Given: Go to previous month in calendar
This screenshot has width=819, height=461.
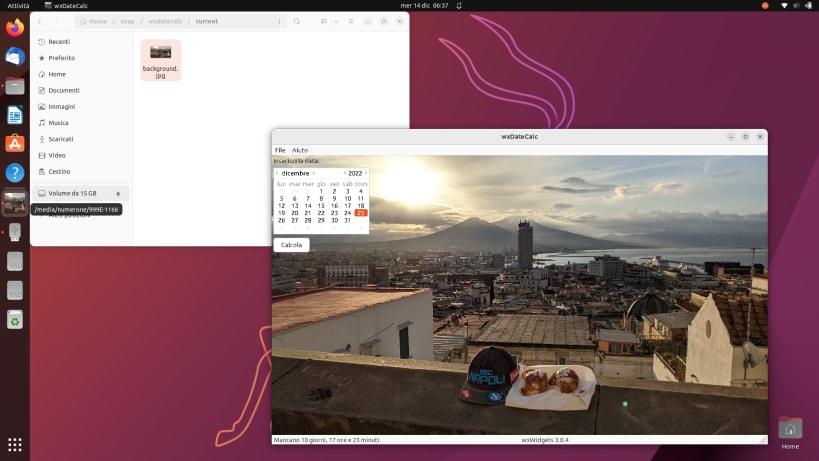Looking at the screenshot, I should pyautogui.click(x=277, y=173).
